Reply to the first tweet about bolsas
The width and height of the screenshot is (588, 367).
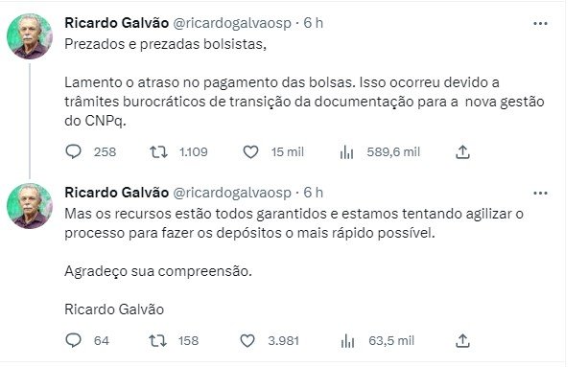click(x=74, y=152)
